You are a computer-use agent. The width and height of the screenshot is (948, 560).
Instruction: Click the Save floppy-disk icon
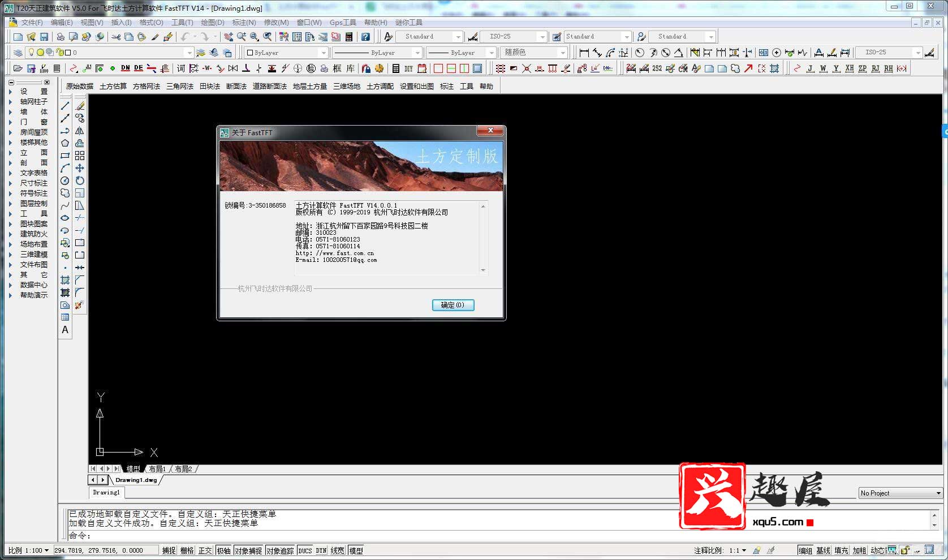coord(44,37)
